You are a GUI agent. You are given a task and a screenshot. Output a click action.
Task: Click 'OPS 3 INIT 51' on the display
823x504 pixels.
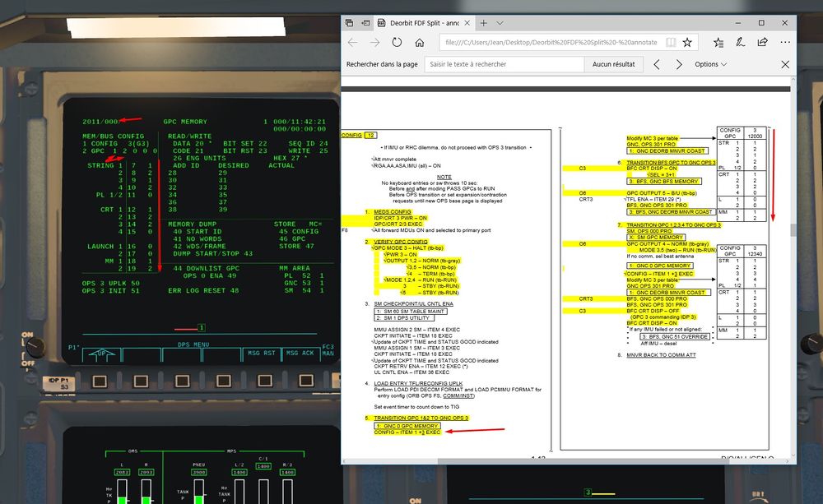point(111,290)
